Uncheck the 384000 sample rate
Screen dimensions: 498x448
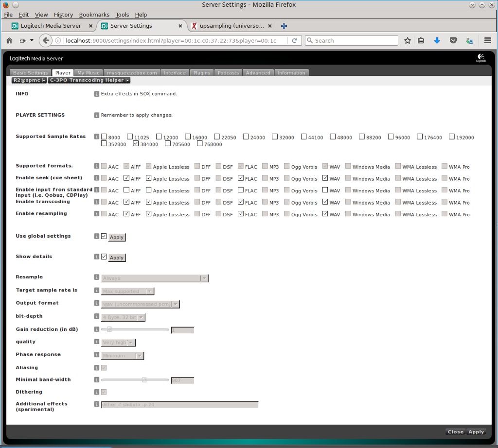tap(136, 143)
